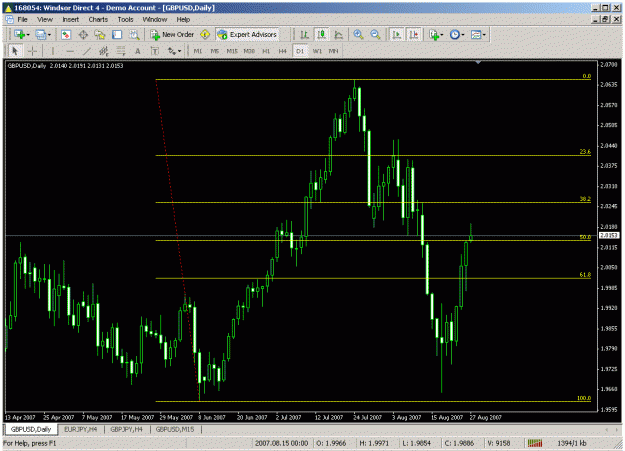Click the current price label 2.0153
This screenshot has width=625, height=451.
609,236
